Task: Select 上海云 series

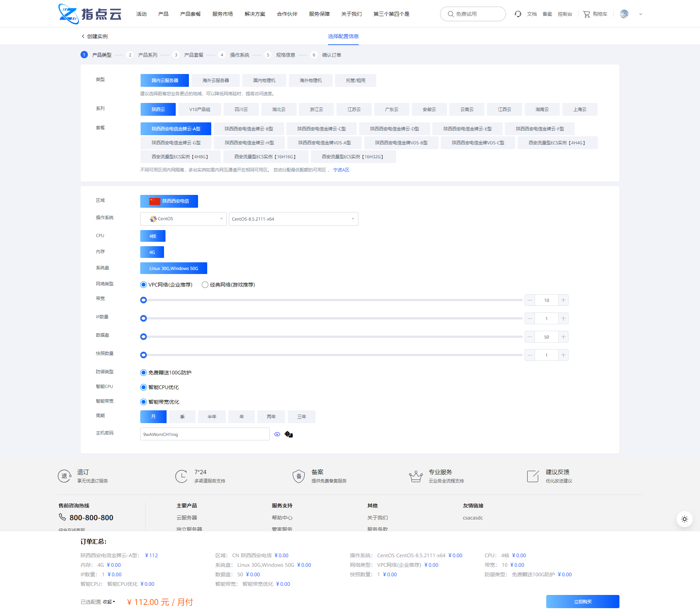Action: (580, 109)
